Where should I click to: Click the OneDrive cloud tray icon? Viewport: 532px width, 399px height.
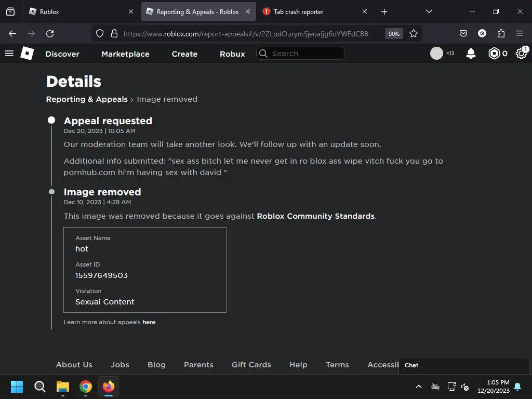pyautogui.click(x=435, y=387)
